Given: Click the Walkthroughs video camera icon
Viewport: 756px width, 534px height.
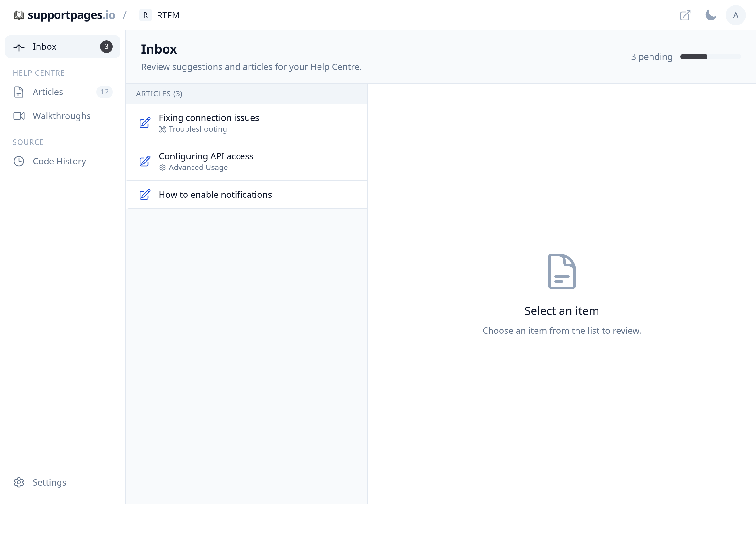Looking at the screenshot, I should (x=19, y=116).
